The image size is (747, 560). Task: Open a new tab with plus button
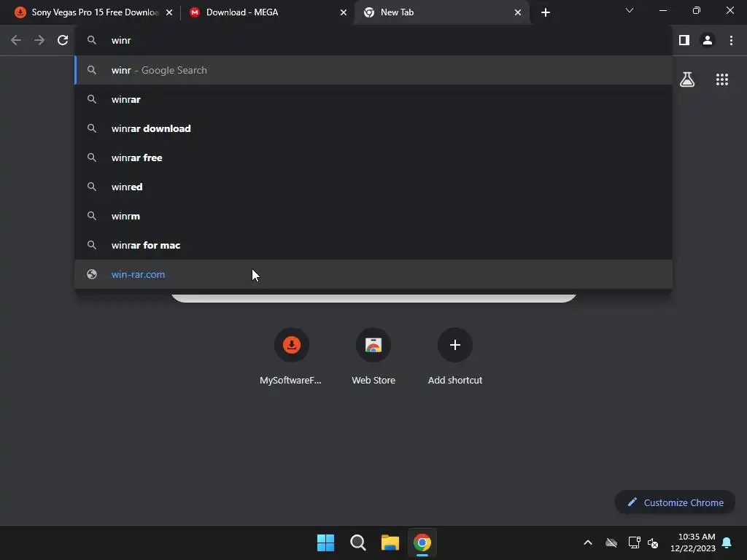[x=546, y=12]
